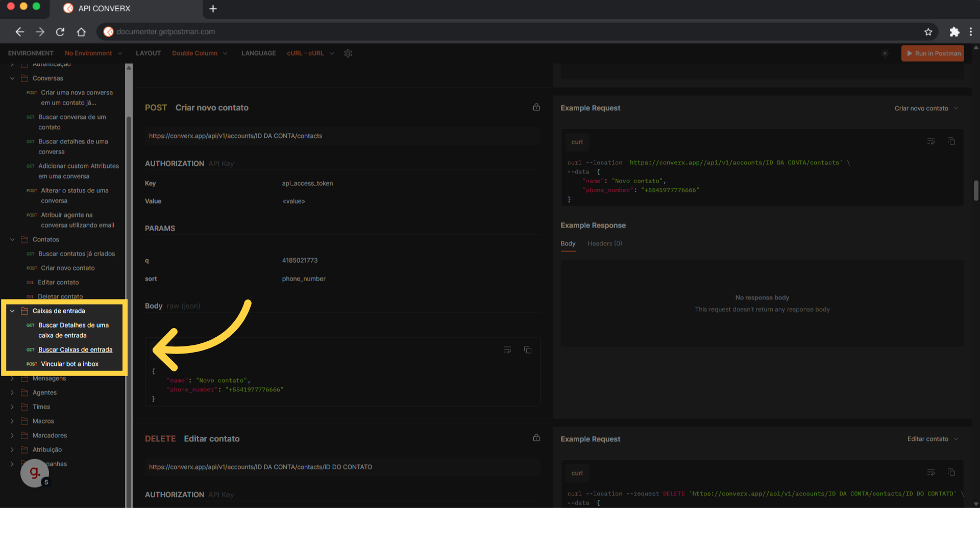
Task: Select the API CONVERX browser tab
Action: point(127,9)
